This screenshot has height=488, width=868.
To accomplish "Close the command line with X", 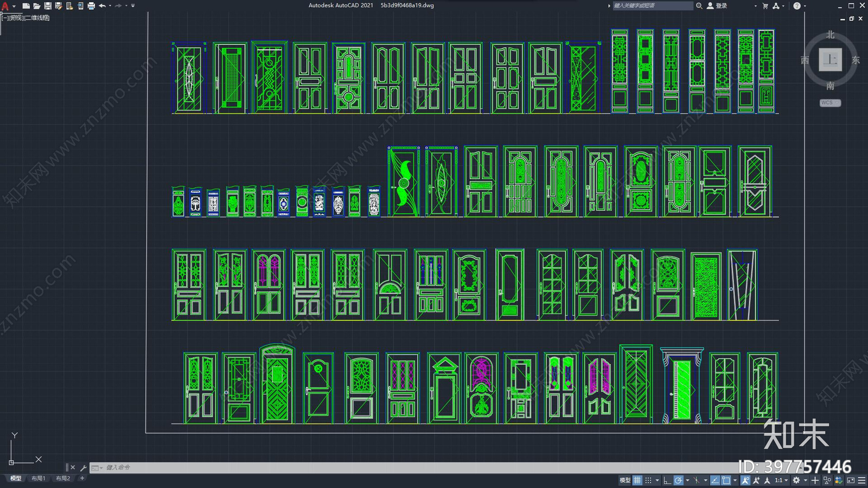I will coord(73,467).
